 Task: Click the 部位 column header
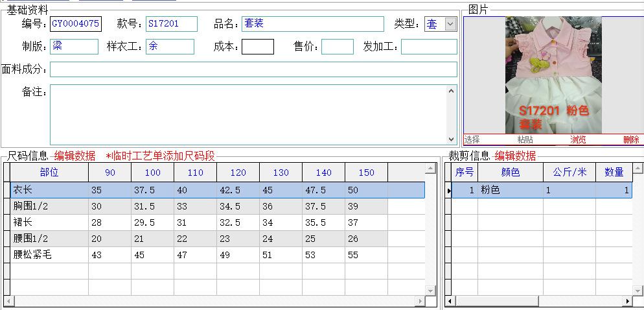pos(49,173)
